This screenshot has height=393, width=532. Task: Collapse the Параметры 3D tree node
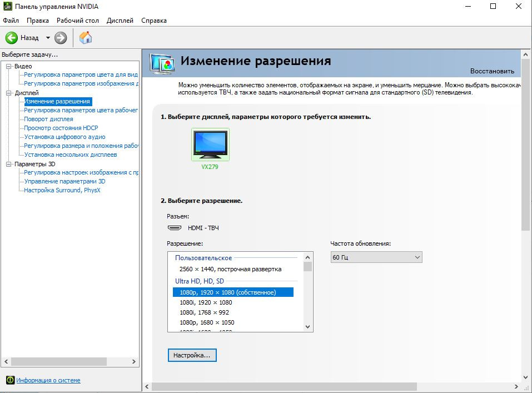point(9,164)
